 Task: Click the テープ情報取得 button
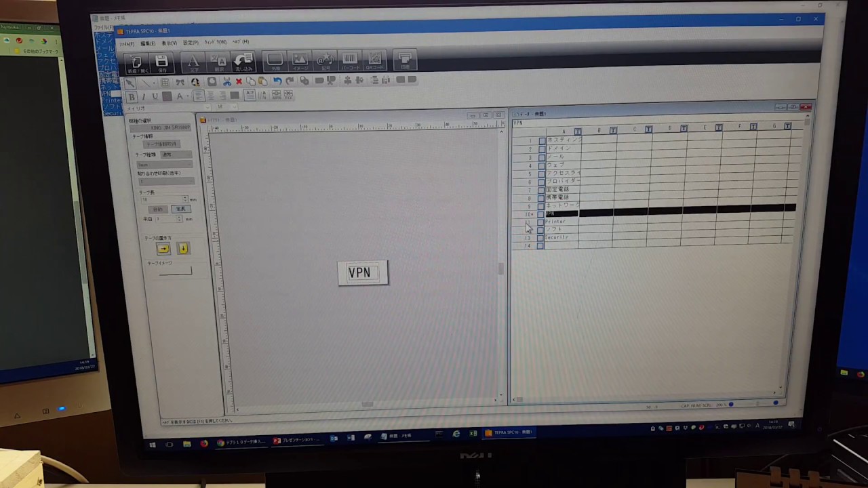point(162,144)
